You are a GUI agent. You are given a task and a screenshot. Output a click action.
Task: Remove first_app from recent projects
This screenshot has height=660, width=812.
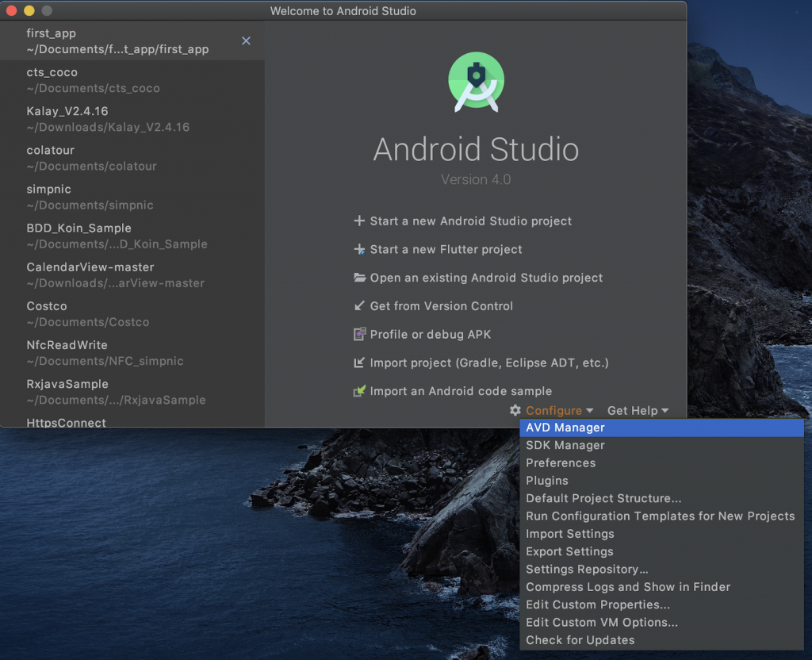246,41
